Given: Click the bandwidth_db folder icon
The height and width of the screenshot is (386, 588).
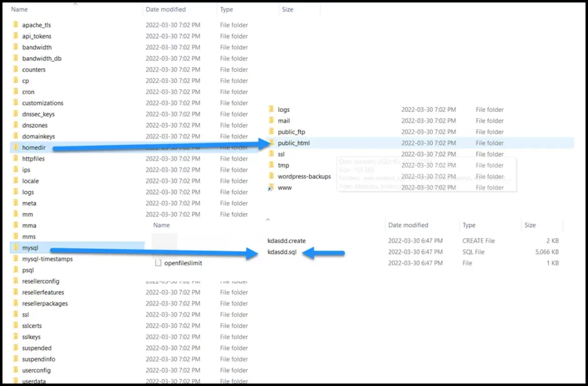Looking at the screenshot, I should click(16, 59).
